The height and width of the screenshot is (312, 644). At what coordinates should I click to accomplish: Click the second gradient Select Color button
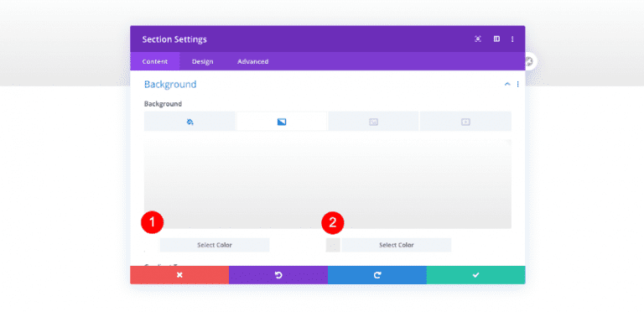(397, 245)
